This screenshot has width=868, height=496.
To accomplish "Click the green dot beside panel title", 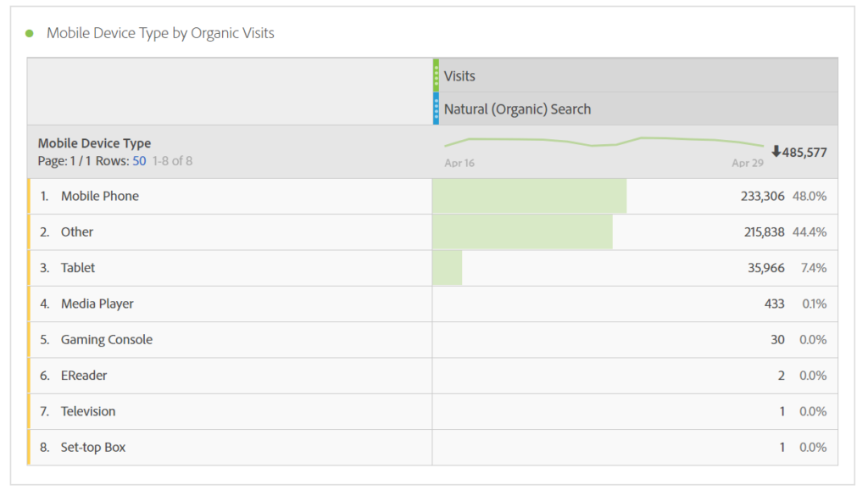I will 30,33.
